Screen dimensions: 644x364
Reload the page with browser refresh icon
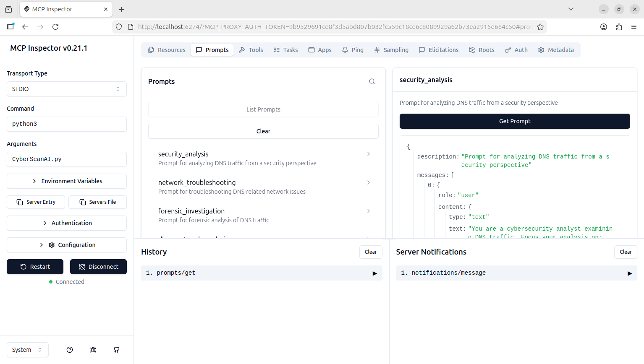[x=55, y=27]
